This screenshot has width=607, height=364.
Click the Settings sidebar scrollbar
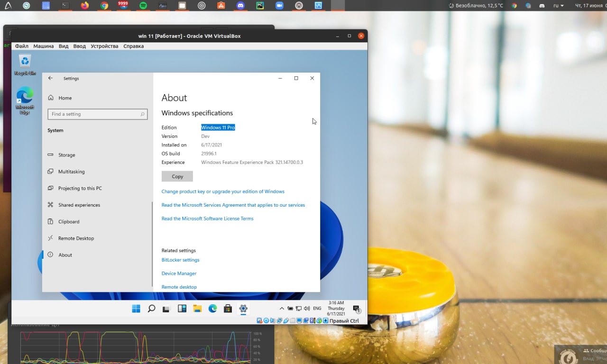(x=152, y=244)
